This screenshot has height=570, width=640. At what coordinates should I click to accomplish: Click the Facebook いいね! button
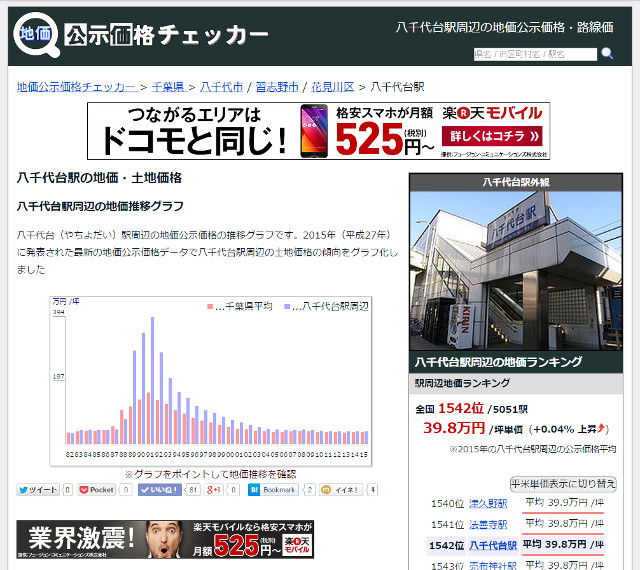(x=160, y=490)
